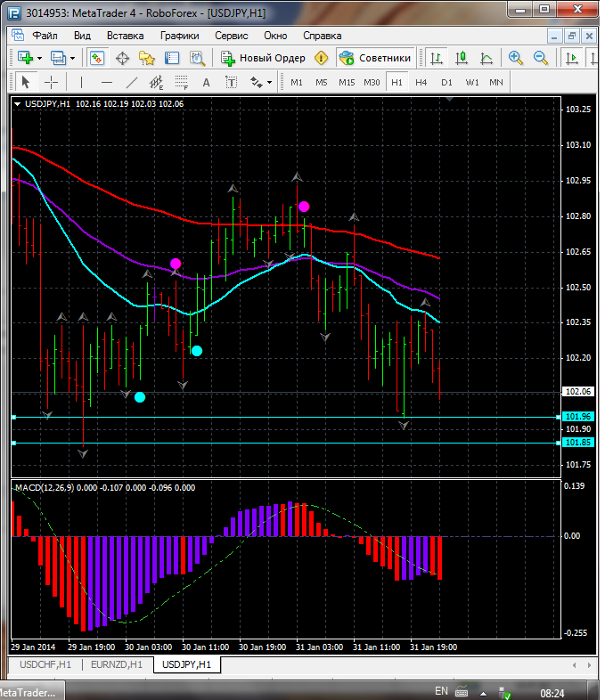605x700 pixels.
Task: Switch to the H4 timeframe
Action: pos(421,82)
